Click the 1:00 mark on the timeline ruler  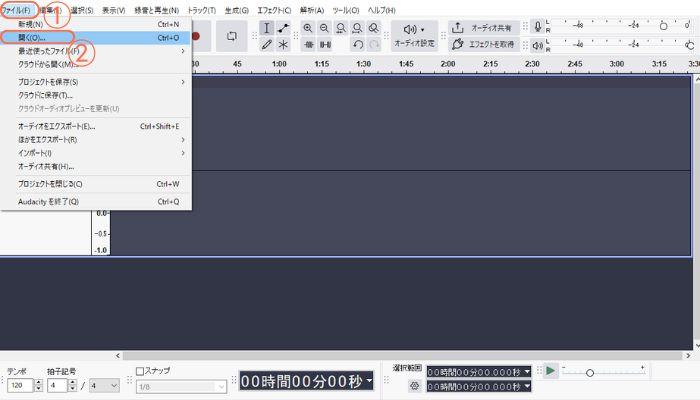pos(279,64)
